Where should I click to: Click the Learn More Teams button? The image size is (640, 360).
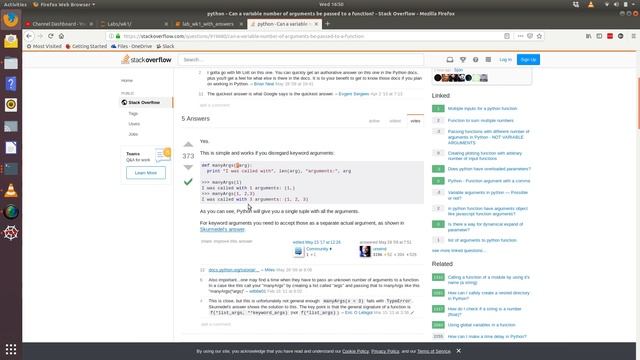coord(146,173)
